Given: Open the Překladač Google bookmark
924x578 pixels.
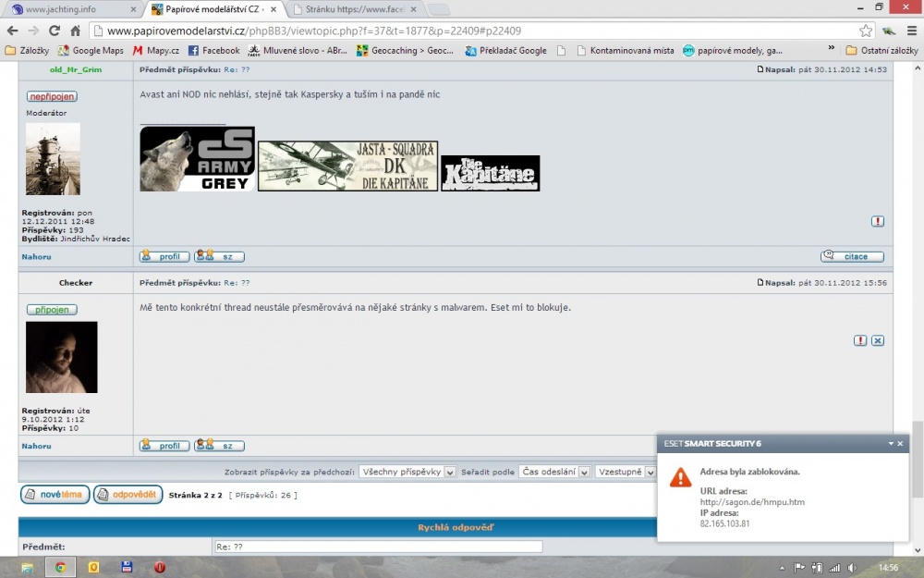Looking at the screenshot, I should (x=506, y=51).
